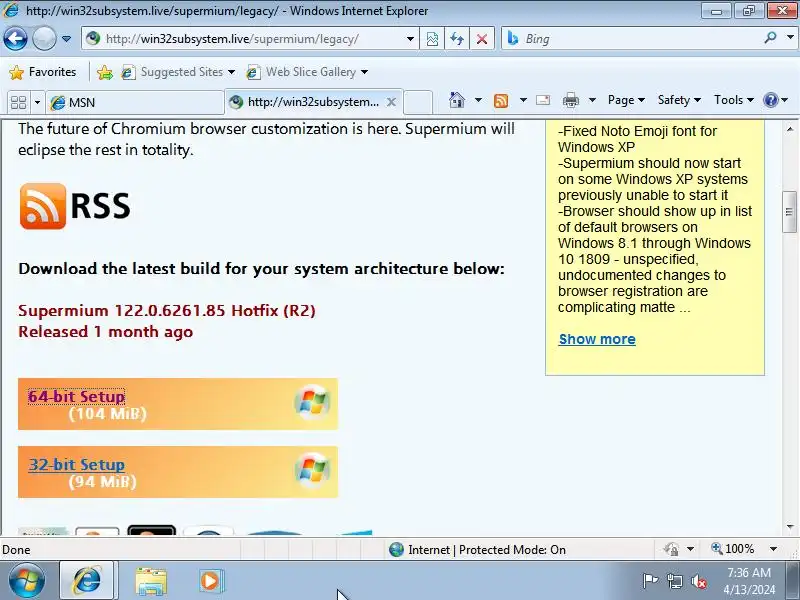Screen dimensions: 800x600
Task: Click Windows logo on 32-bit Setup banner
Action: click(x=312, y=470)
